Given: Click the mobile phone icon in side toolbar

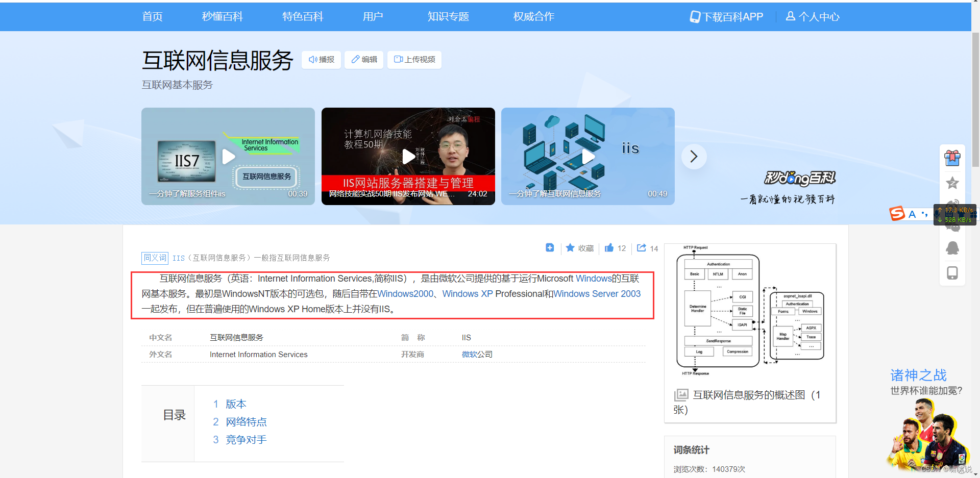Looking at the screenshot, I should 952,273.
